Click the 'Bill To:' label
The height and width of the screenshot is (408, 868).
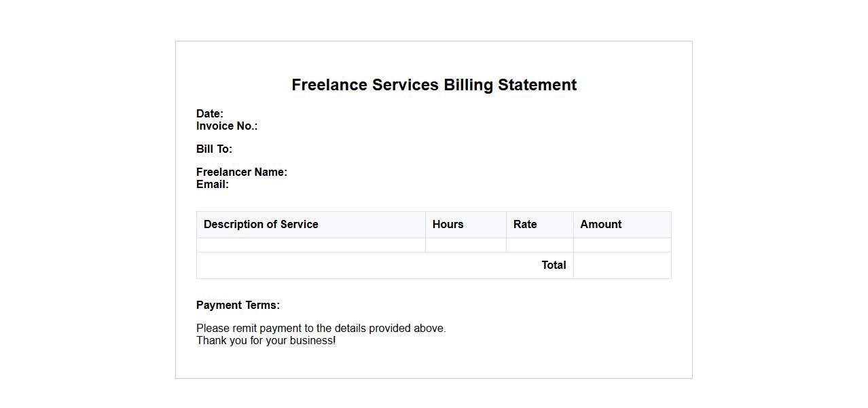(214, 149)
